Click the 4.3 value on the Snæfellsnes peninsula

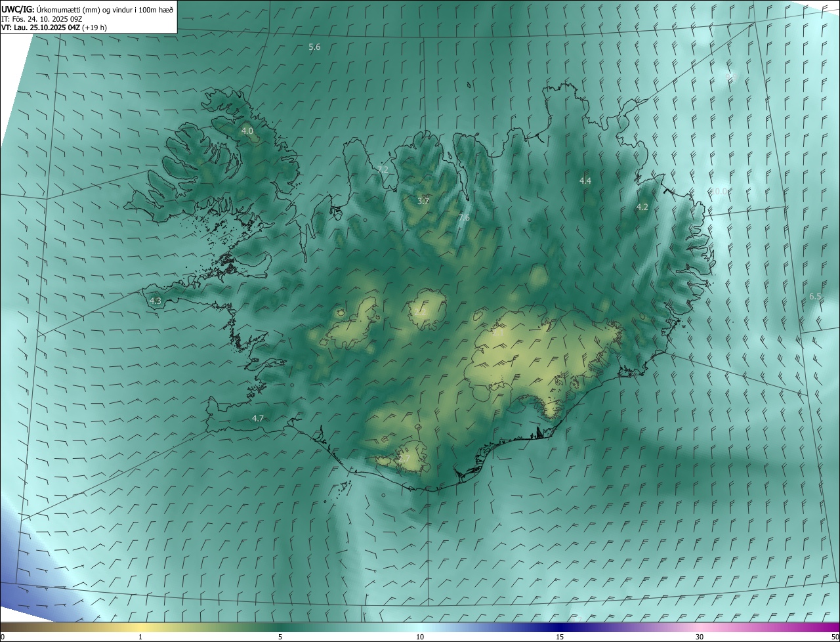pos(156,301)
